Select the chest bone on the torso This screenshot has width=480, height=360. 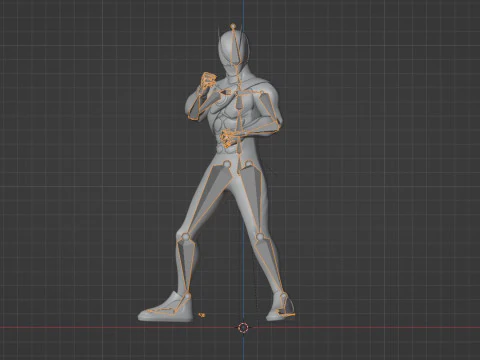[x=239, y=102]
